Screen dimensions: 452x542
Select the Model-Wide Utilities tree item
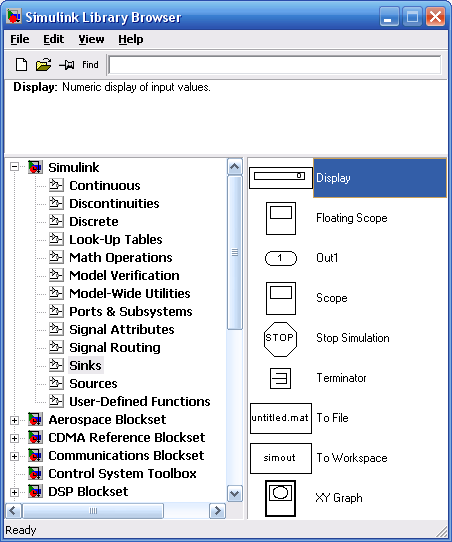pos(130,293)
